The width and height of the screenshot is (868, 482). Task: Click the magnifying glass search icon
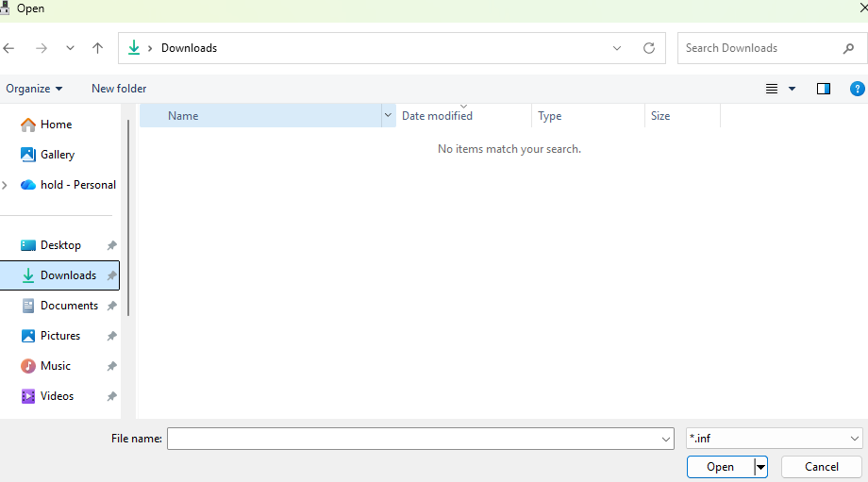click(848, 49)
